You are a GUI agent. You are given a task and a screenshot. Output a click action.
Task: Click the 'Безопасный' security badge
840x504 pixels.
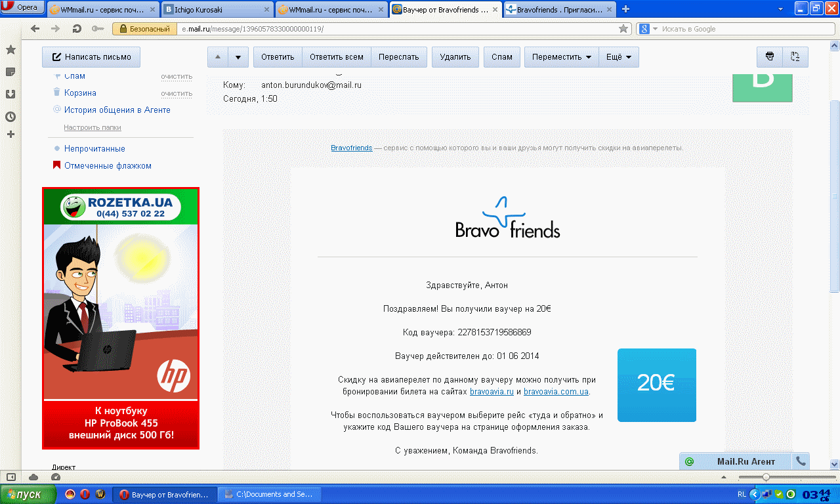pyautogui.click(x=145, y=29)
